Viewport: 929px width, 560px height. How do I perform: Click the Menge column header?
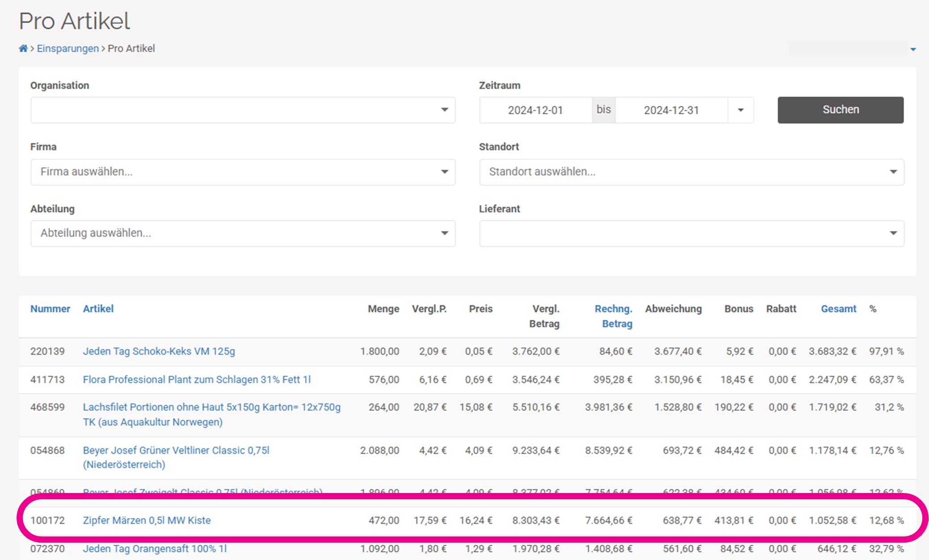coord(383,309)
